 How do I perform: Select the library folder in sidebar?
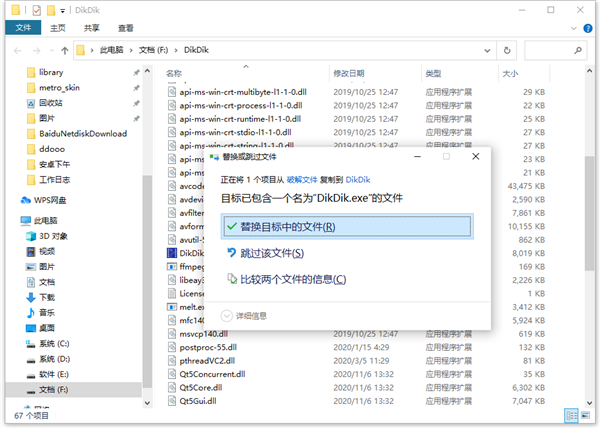(x=51, y=72)
